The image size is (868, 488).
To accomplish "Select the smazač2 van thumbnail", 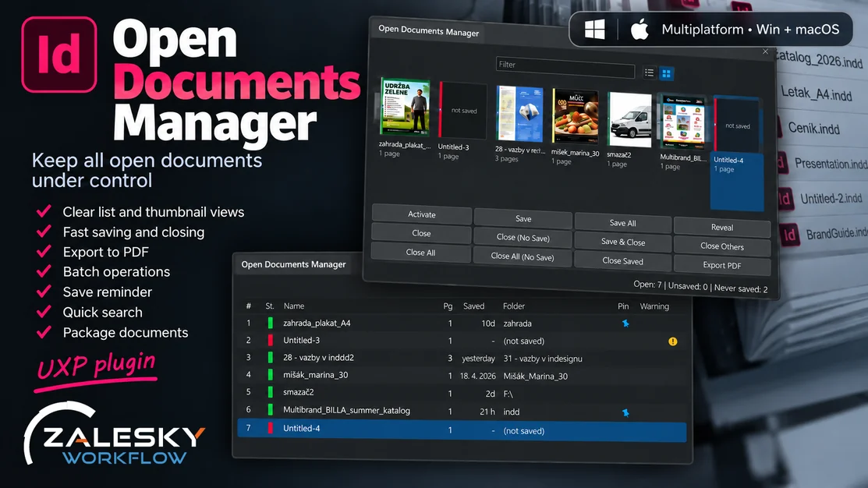I will tap(629, 119).
